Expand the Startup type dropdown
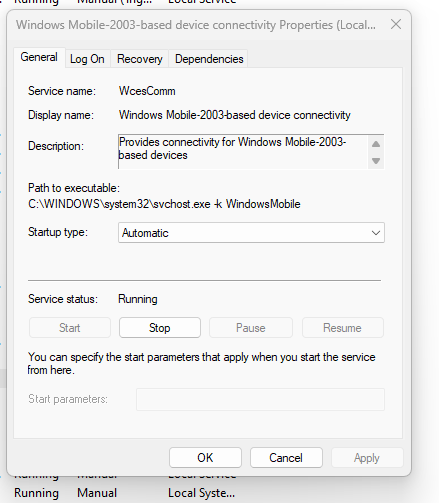 [251, 233]
